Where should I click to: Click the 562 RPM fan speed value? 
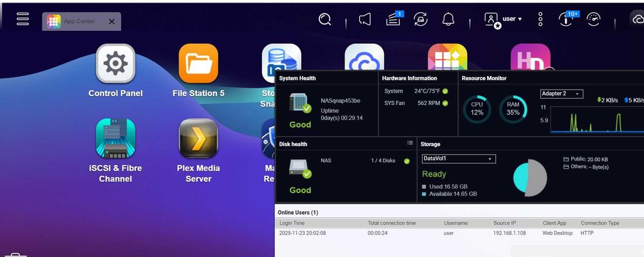tap(428, 103)
